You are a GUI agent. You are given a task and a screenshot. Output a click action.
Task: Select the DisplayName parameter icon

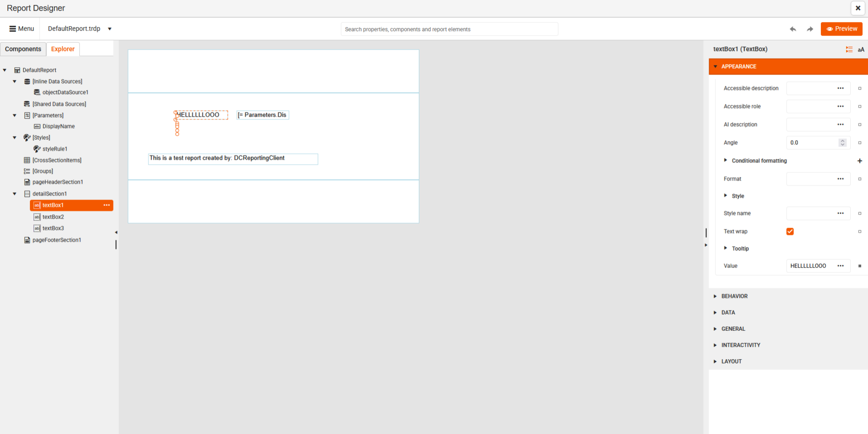tap(37, 126)
